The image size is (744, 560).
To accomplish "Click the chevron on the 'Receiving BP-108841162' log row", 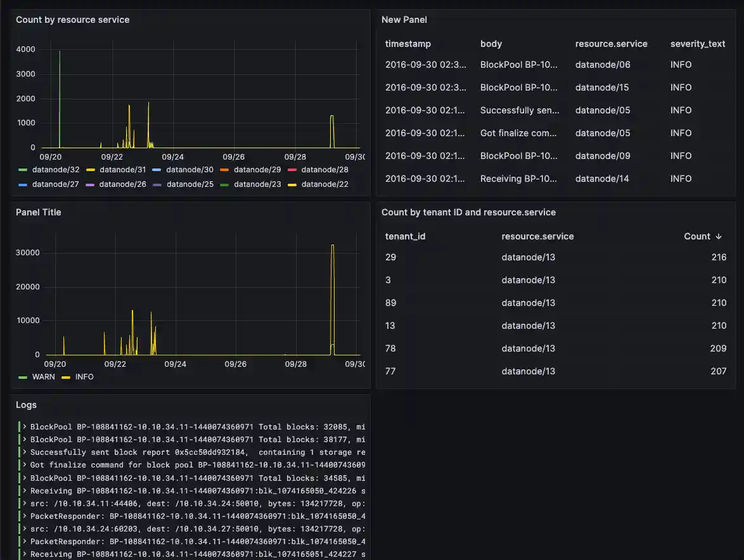I will tap(23, 490).
